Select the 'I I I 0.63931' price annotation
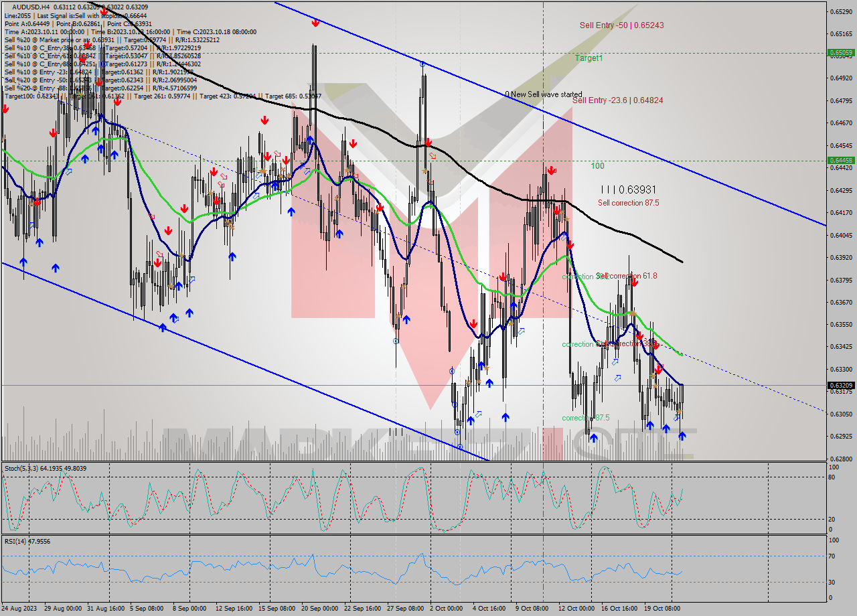The image size is (857, 616). click(628, 190)
